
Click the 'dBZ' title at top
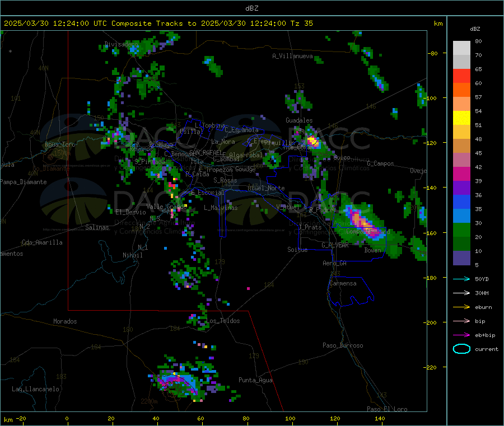(251, 8)
